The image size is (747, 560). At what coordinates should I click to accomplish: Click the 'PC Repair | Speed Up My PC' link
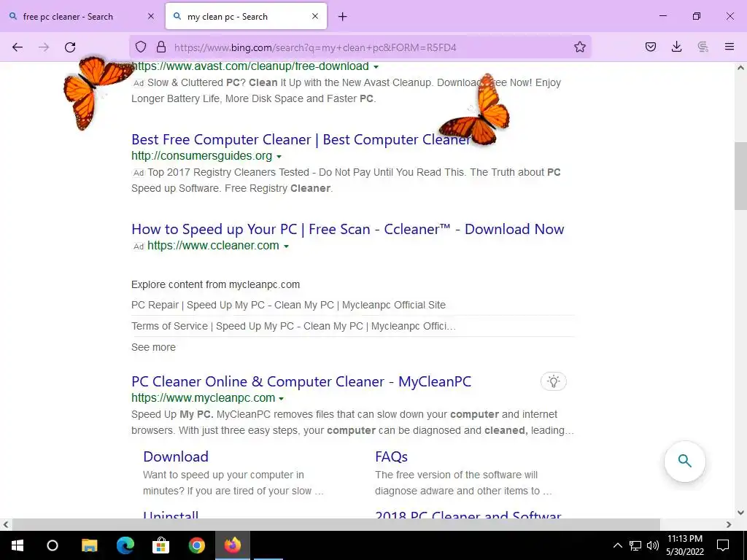[289, 305]
